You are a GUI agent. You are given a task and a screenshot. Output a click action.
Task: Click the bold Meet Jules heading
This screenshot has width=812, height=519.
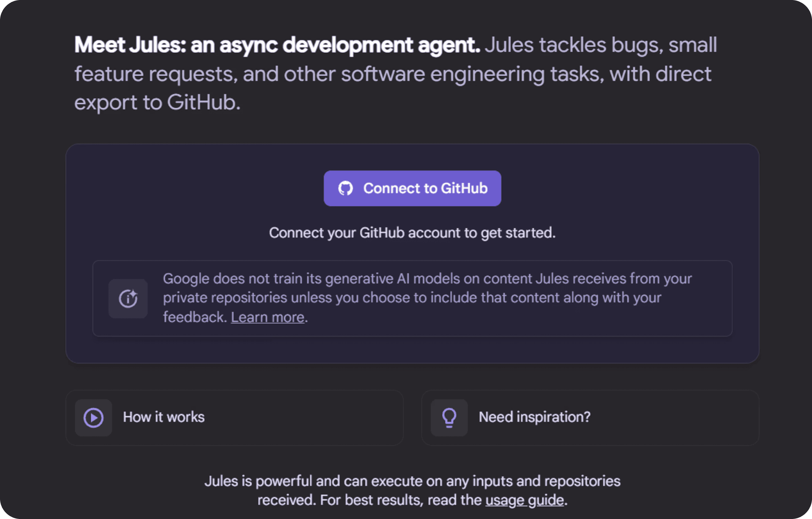(277, 45)
